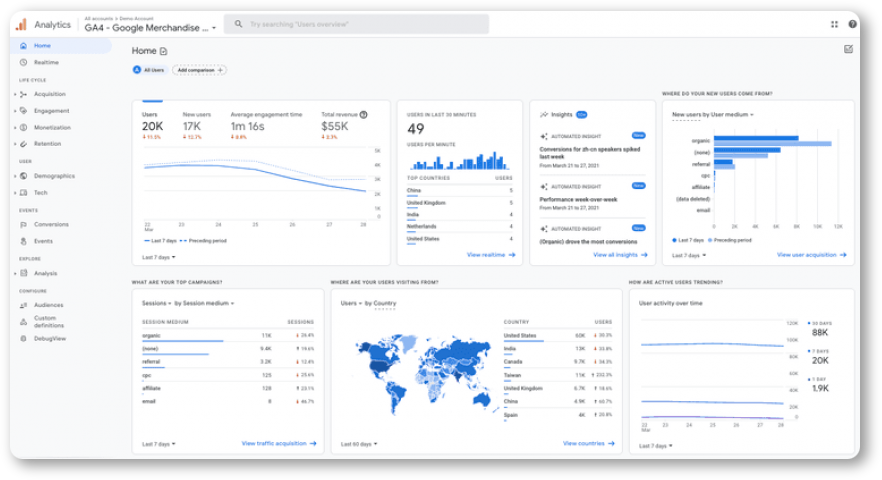Select the New users metric
The width and height of the screenshot is (882, 480).
point(196,125)
